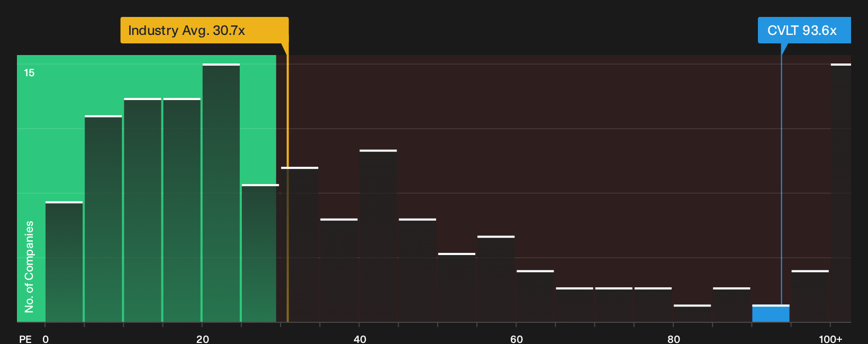The image size is (868, 344).
Task: Click the x-axis label 60
Action: pyautogui.click(x=517, y=339)
